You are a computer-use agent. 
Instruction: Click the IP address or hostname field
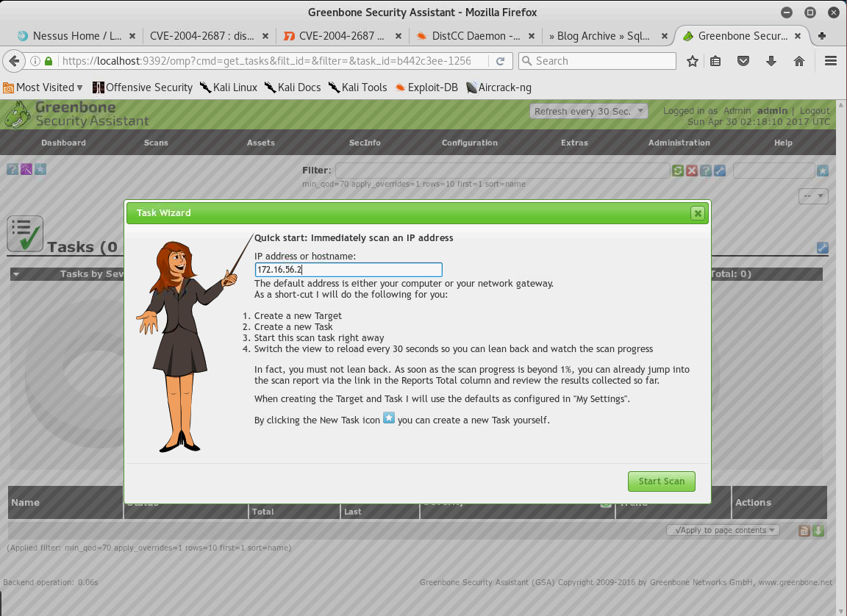point(348,270)
